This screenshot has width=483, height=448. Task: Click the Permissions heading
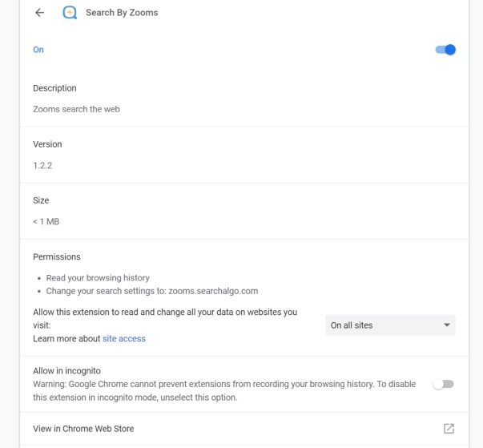[x=57, y=257]
